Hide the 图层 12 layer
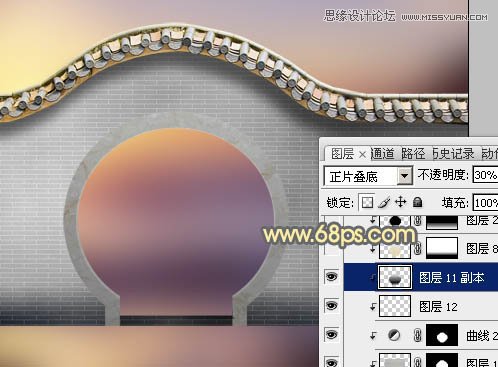498x367 pixels. pos(331,306)
